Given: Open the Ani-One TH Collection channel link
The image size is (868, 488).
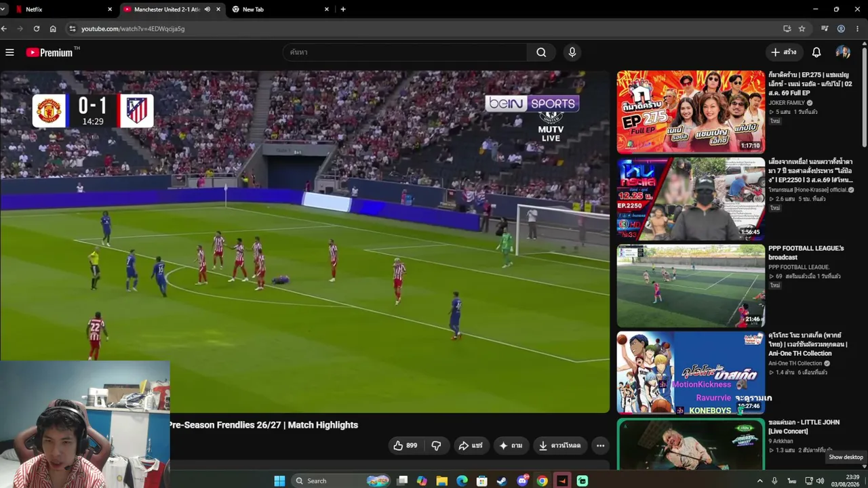Looking at the screenshot, I should pyautogui.click(x=795, y=363).
